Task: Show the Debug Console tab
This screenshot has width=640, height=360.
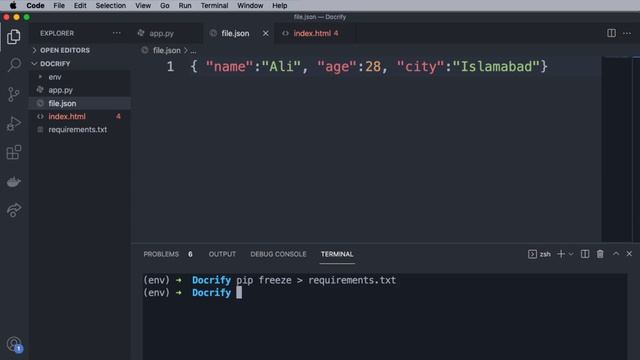Action: pos(278,254)
